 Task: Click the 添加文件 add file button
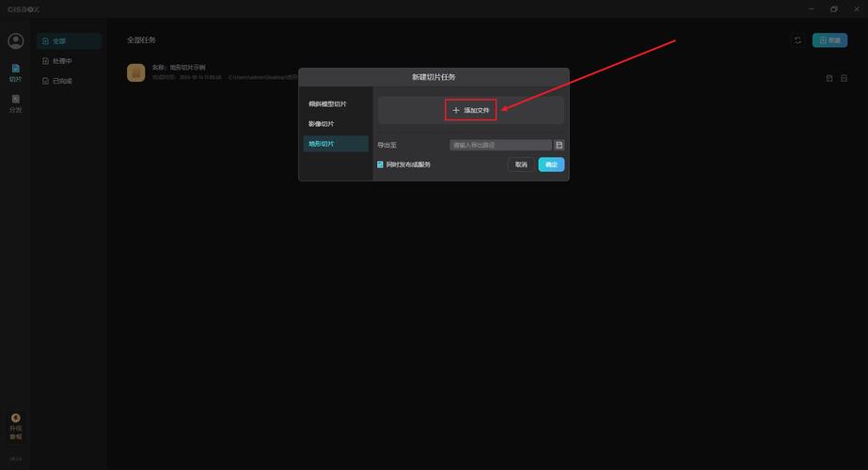click(x=470, y=110)
